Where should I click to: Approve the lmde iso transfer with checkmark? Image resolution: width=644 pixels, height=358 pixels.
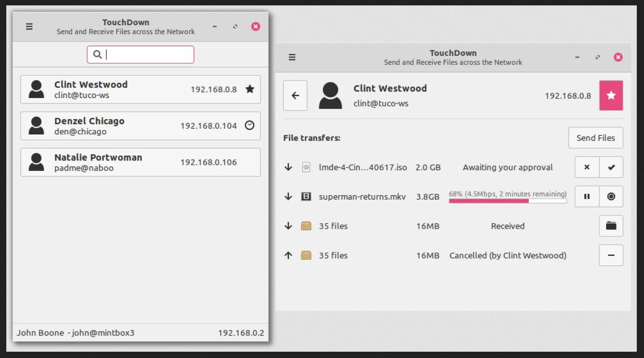click(611, 167)
